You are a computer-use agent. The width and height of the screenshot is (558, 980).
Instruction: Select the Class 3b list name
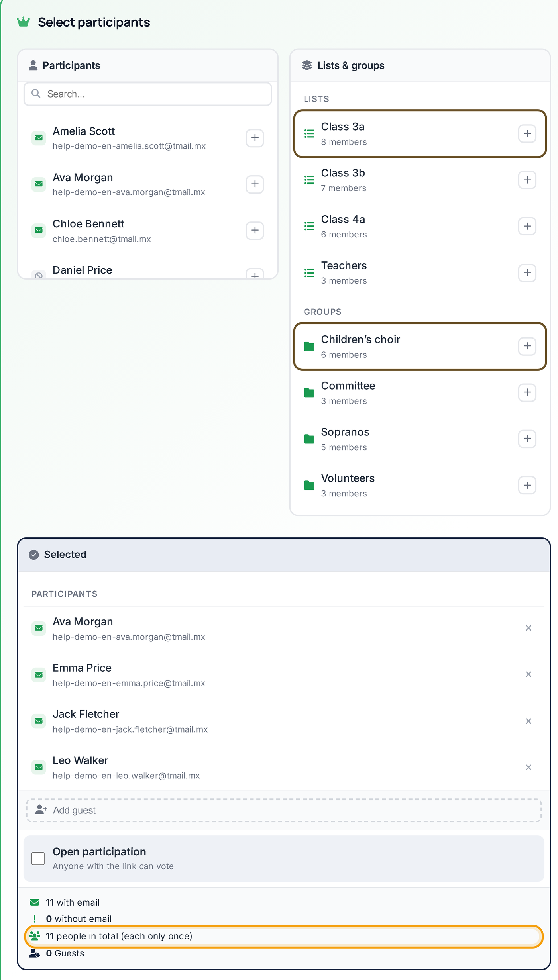[x=343, y=173]
